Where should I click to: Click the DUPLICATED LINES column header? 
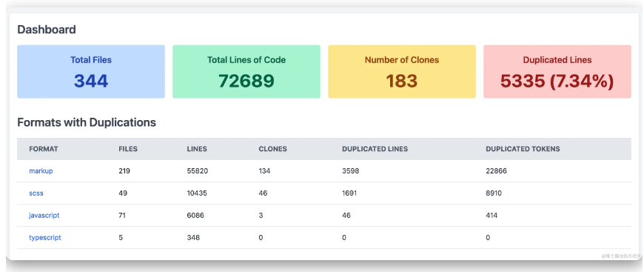(x=375, y=149)
